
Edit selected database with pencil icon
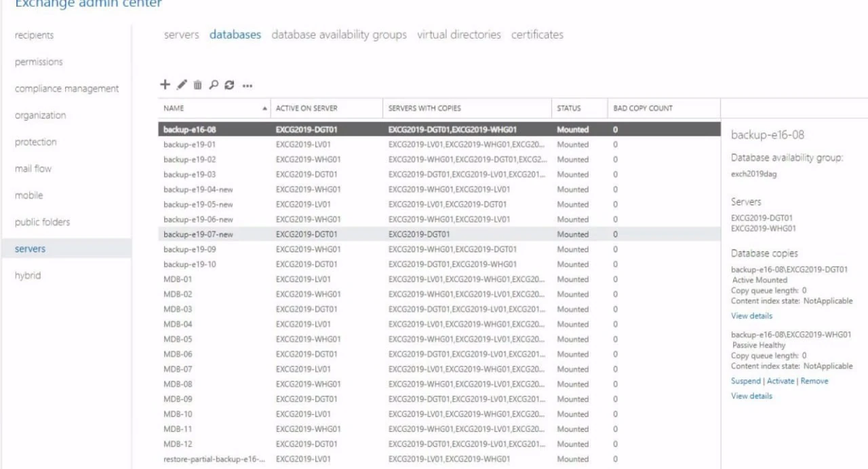click(182, 85)
